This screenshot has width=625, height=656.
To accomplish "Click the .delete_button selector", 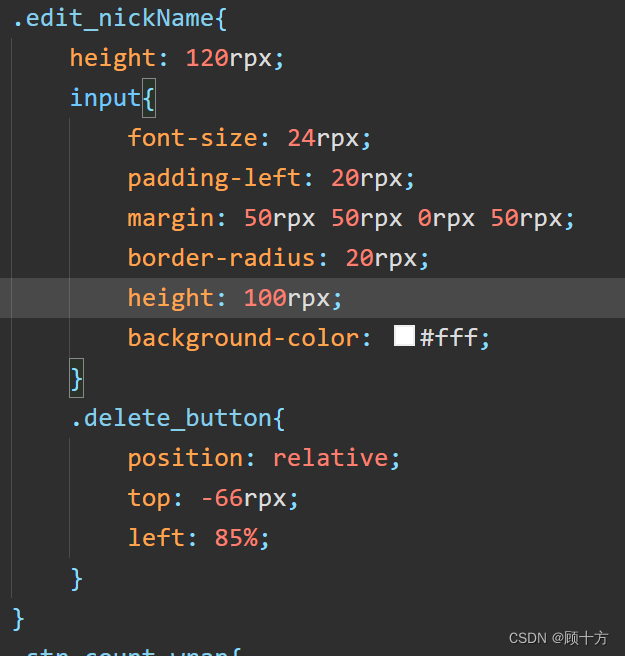I will click(170, 417).
